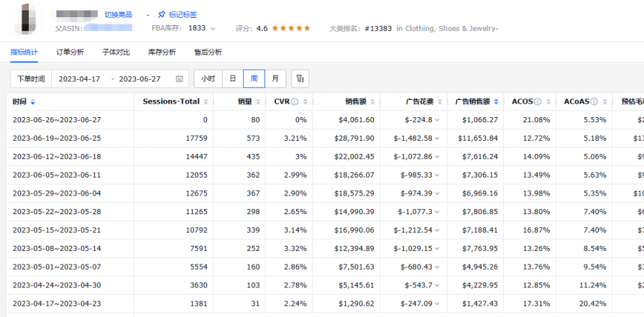Click the five-star rating display
Screen dimensions: 644x317
pos(291,29)
